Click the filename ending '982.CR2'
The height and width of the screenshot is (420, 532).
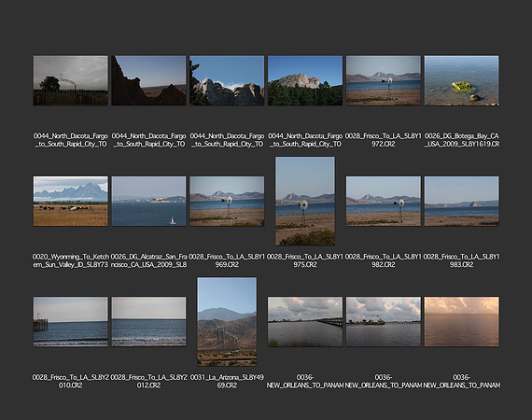384,260
